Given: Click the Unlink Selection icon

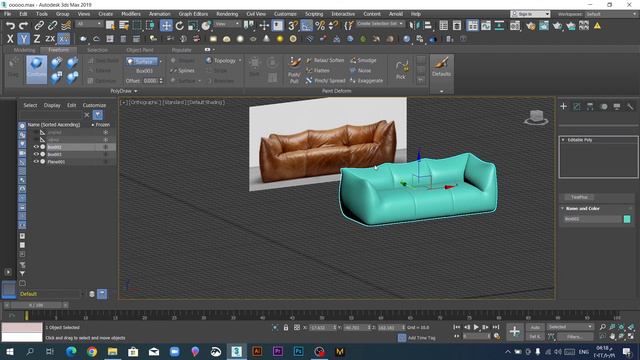Looking at the screenshot, I should click(52, 26).
